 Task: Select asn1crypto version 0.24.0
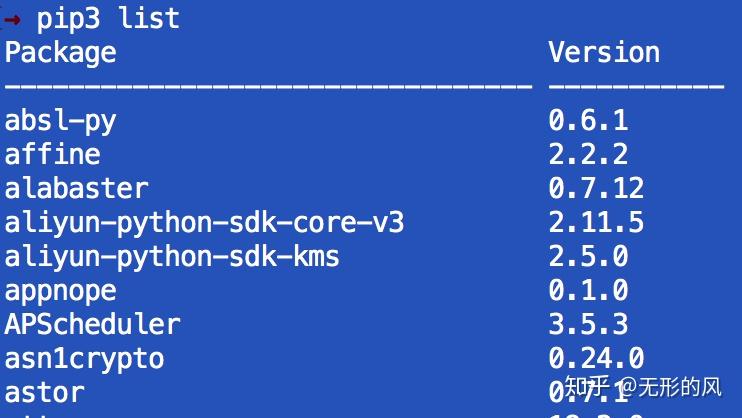(x=596, y=358)
